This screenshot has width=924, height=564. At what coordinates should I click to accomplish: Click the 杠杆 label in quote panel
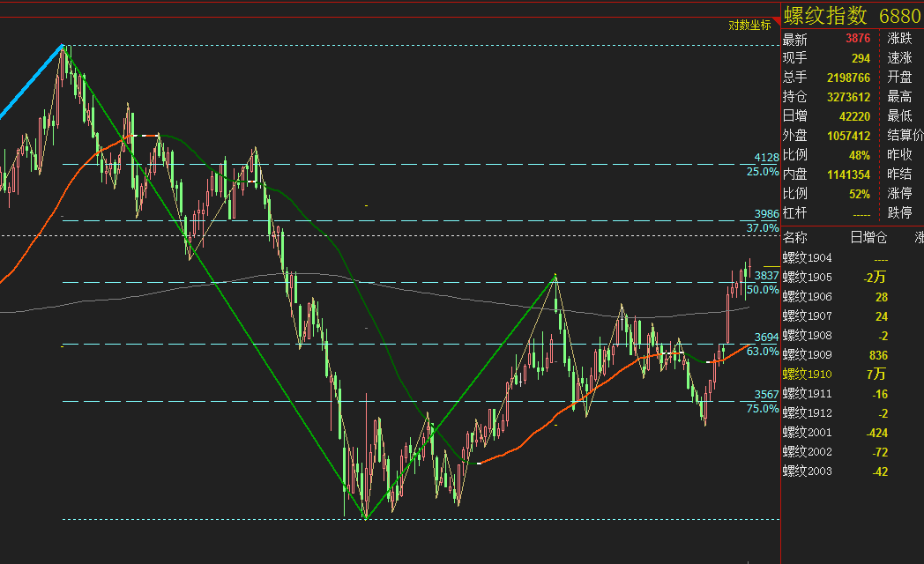[x=794, y=212]
